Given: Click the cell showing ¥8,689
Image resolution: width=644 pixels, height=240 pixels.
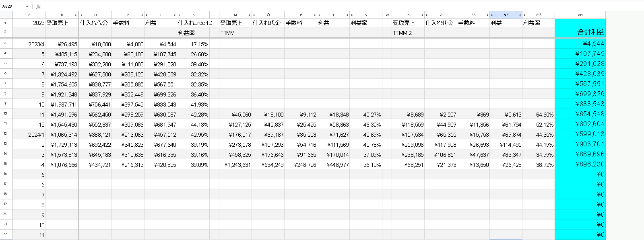Looking at the screenshot, I should (x=408, y=114).
